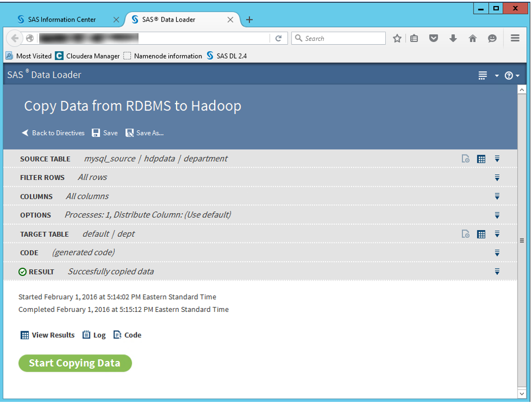This screenshot has height=403, width=532.
Task: Click the View Results link text
Action: pyautogui.click(x=54, y=335)
